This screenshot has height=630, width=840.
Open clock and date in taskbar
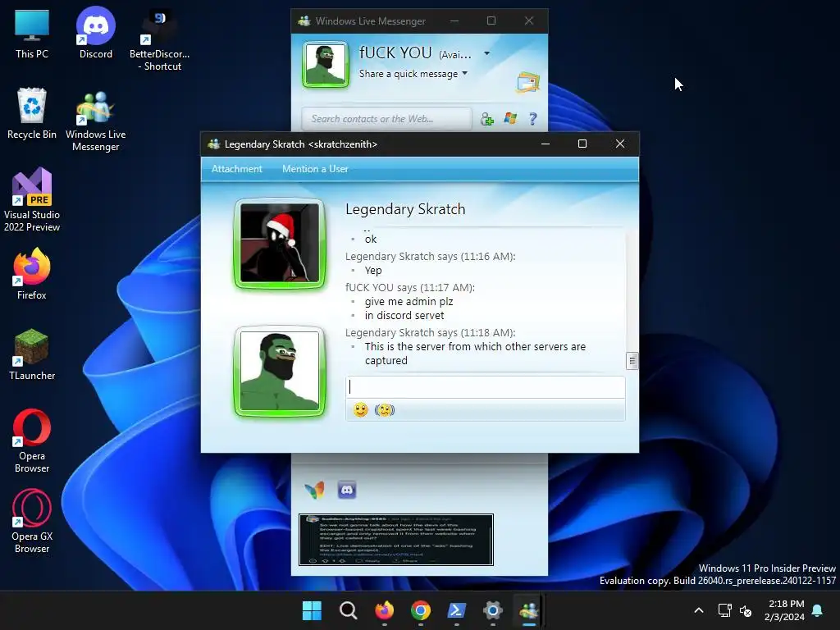coord(785,610)
